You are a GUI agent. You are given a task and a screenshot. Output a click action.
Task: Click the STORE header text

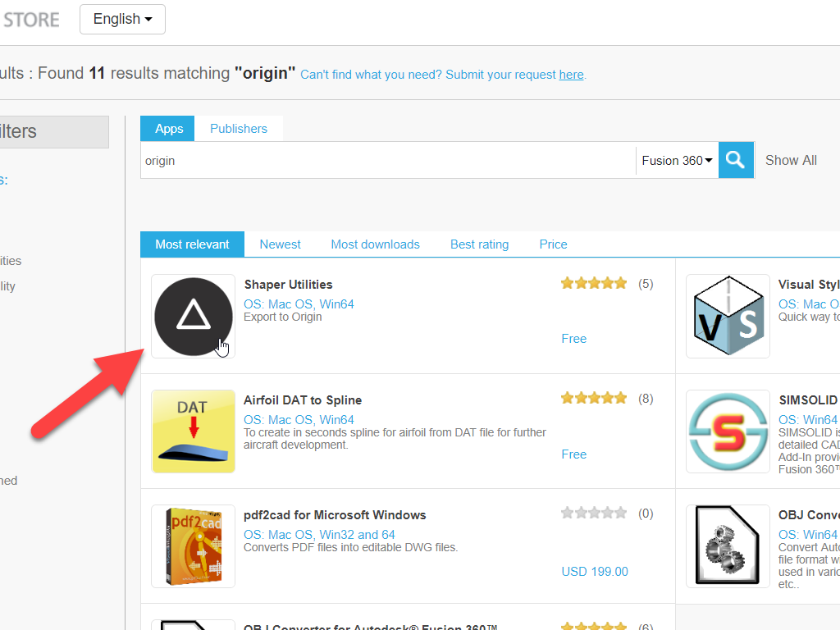(31, 20)
